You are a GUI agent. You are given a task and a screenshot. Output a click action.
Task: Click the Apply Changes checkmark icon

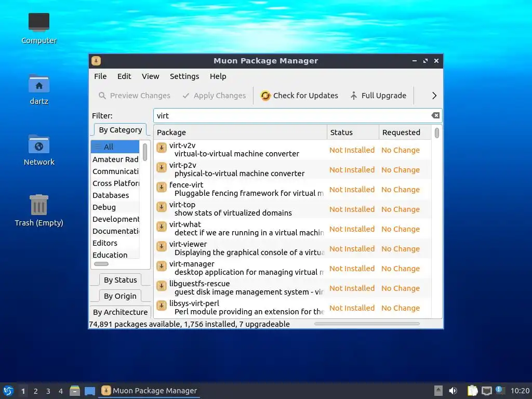[x=185, y=96]
